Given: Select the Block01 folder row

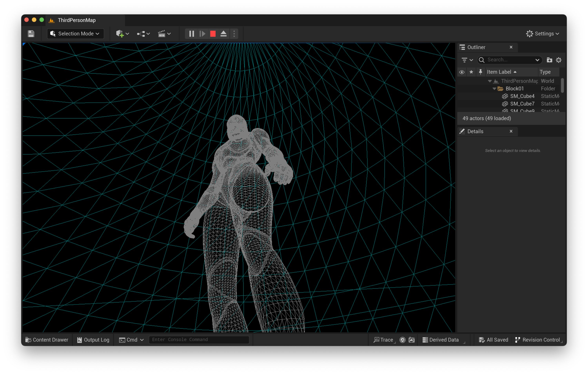Looking at the screenshot, I should (x=508, y=89).
